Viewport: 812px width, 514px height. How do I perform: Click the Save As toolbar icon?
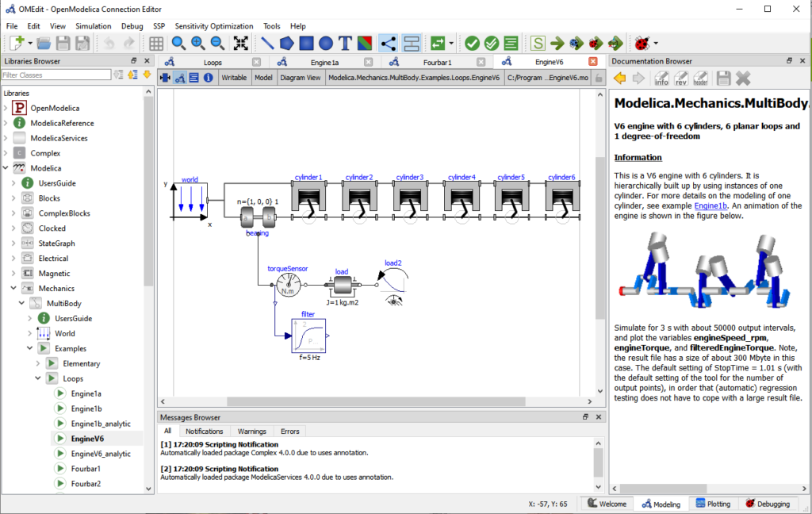[82, 44]
